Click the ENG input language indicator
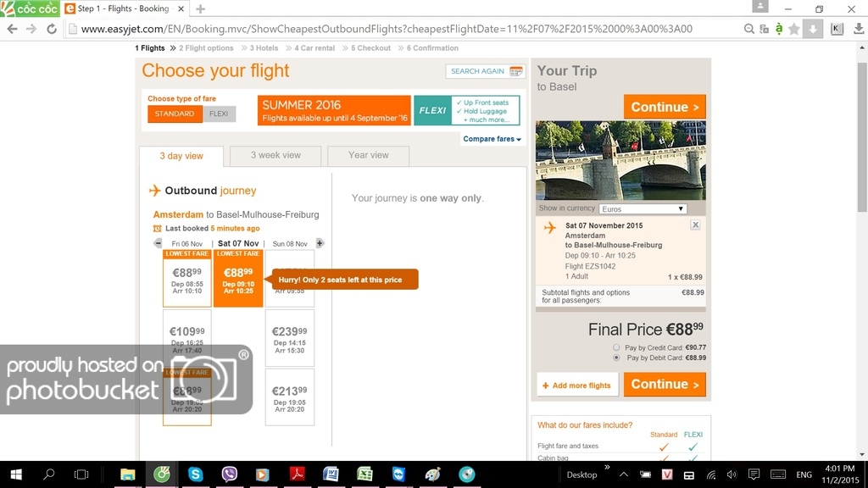Screen dimensions: 868x488 pyautogui.click(x=804, y=474)
